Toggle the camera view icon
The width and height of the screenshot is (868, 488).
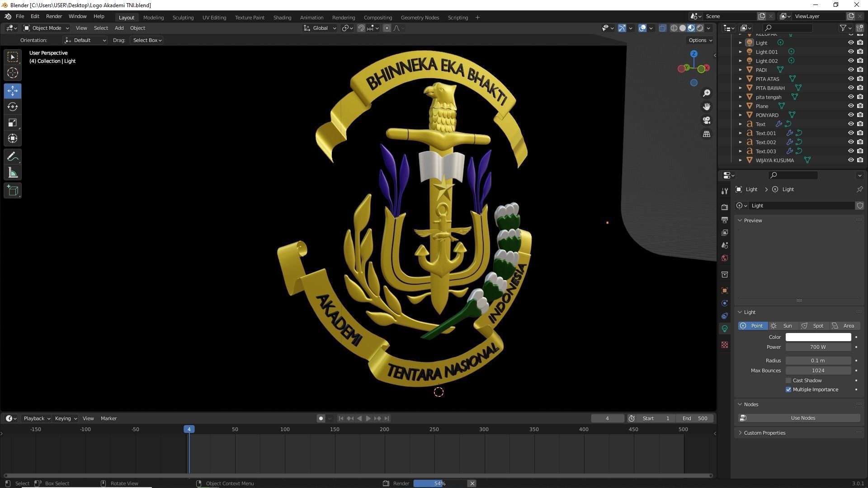click(x=706, y=121)
